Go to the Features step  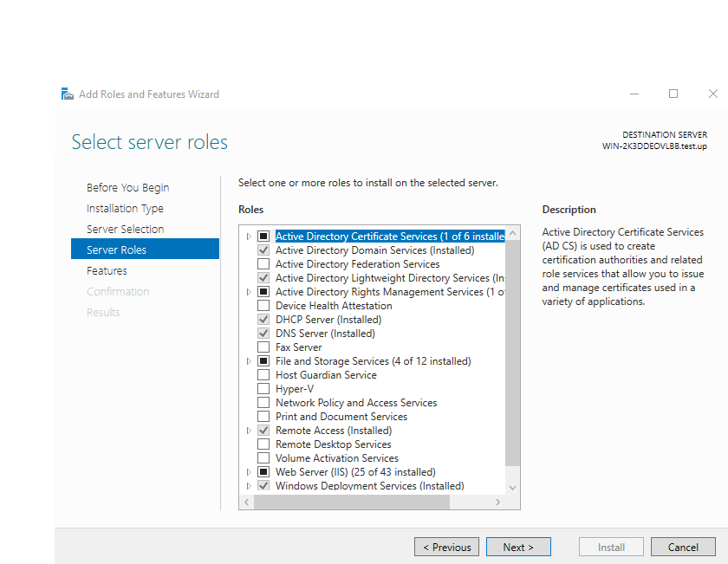pyautogui.click(x=107, y=270)
